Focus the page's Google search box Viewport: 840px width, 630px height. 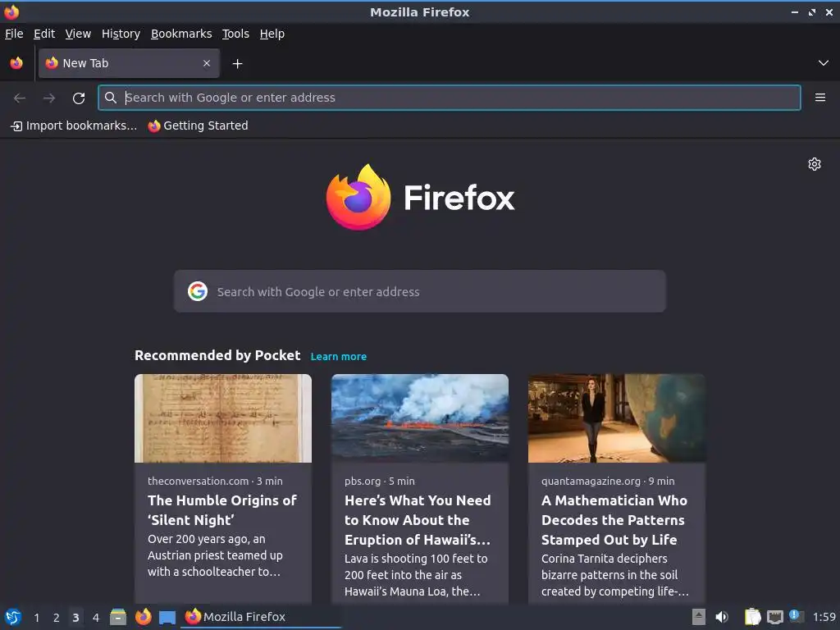pos(420,291)
